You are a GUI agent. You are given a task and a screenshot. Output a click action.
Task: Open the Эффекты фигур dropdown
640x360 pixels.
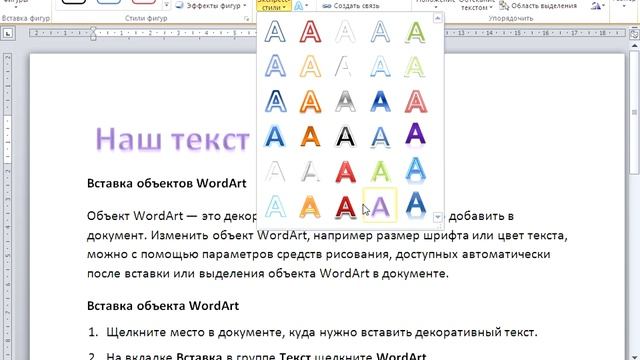point(211,5)
